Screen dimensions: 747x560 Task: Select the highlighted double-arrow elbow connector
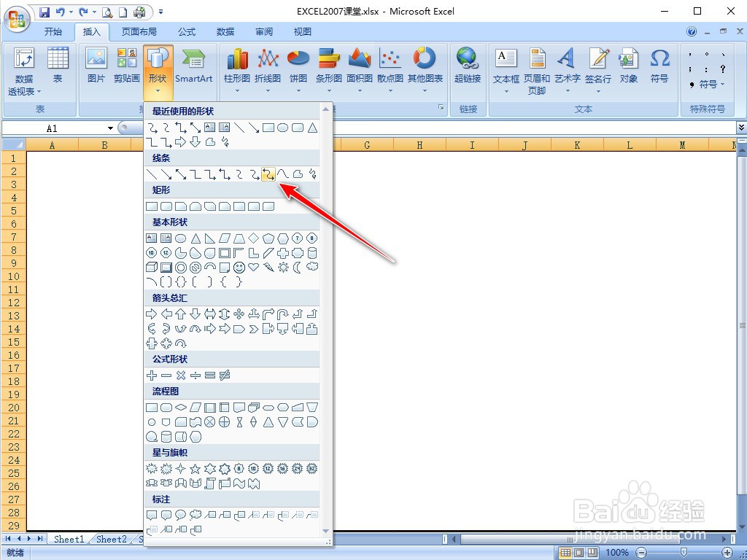pyautogui.click(x=268, y=174)
